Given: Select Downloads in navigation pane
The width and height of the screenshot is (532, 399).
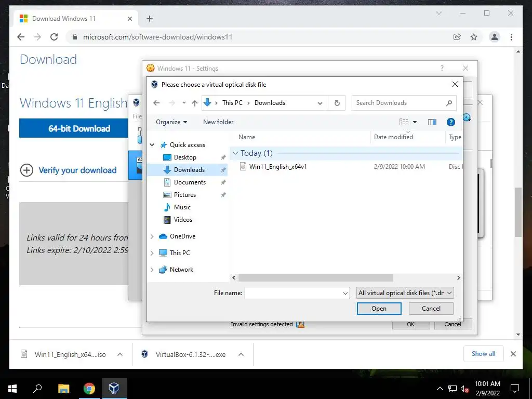Looking at the screenshot, I should [189, 170].
